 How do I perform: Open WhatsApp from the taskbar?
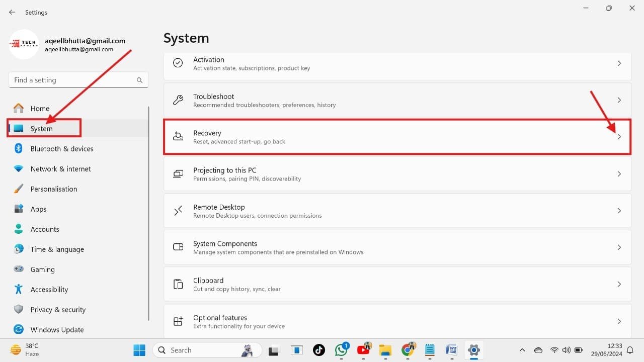[x=341, y=350]
